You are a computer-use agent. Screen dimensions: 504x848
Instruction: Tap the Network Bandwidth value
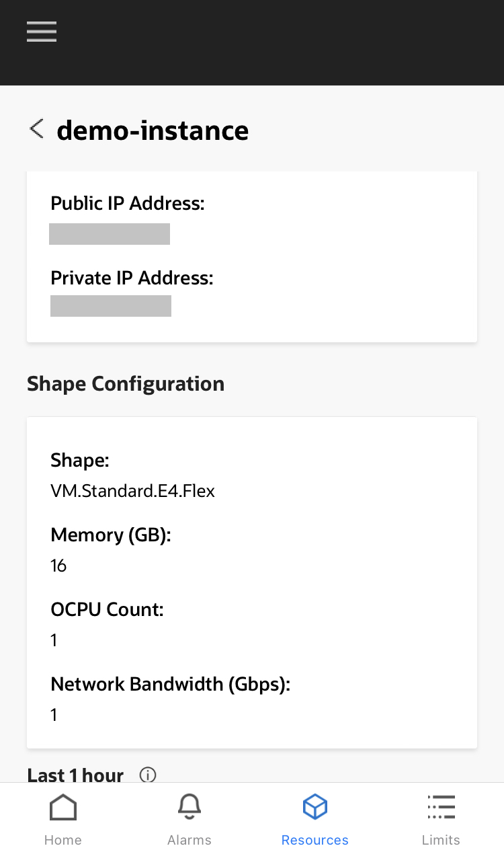54,715
